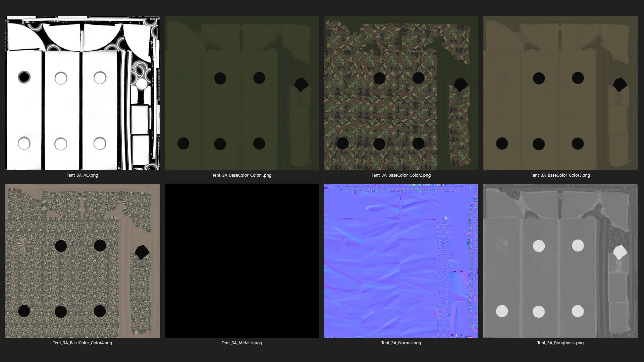
Task: Select the Tent_3A_Normal.png filename text
Action: point(401,343)
